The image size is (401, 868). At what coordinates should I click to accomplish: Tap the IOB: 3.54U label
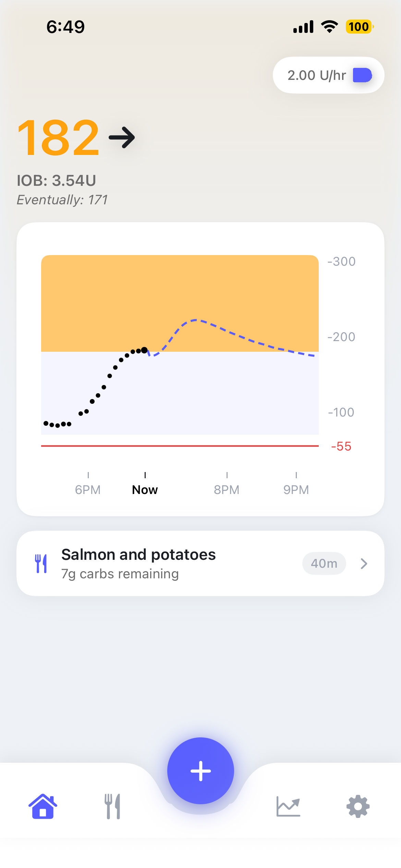tap(57, 181)
